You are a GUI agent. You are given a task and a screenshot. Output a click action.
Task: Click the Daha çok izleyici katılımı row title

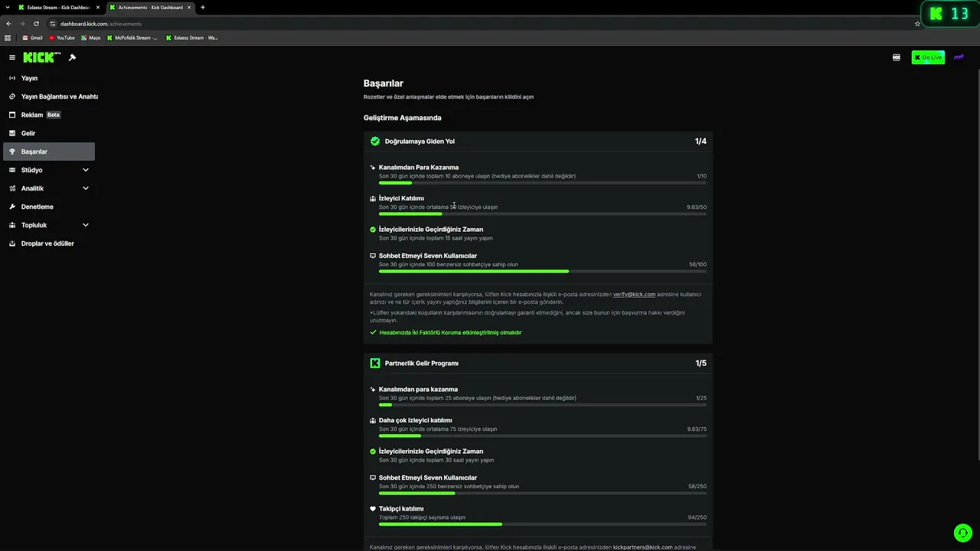415,420
